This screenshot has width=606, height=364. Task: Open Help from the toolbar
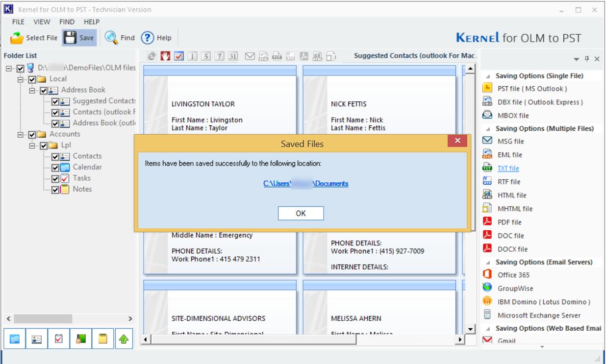coord(156,38)
